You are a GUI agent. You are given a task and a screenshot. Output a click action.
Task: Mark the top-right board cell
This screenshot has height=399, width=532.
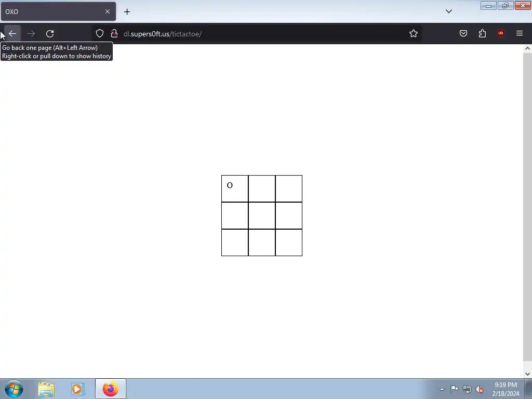pyautogui.click(x=289, y=189)
